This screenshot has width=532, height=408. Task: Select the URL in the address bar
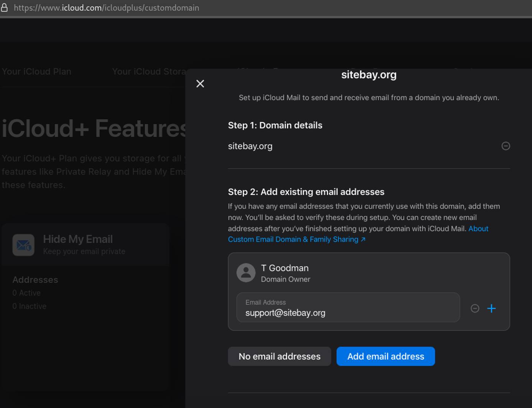click(x=107, y=8)
